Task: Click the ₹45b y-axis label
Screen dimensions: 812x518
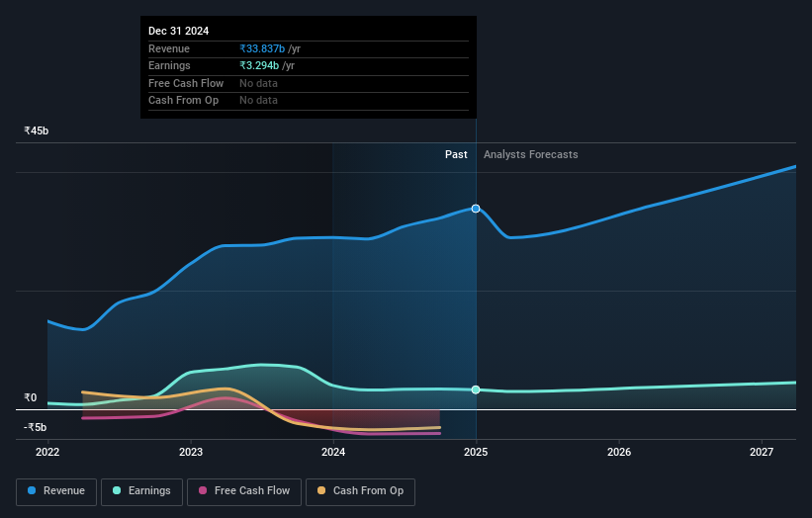Action: [37, 130]
